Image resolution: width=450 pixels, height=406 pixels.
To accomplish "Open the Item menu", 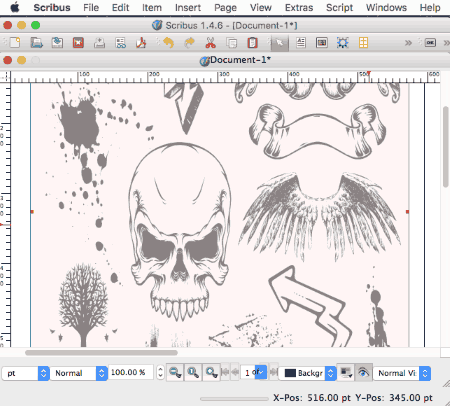I will [152, 7].
